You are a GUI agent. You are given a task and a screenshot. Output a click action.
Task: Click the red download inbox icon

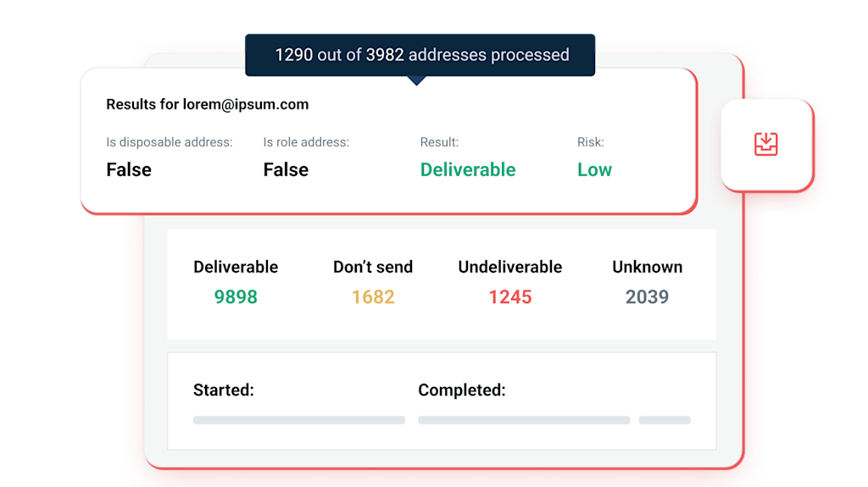coord(766,145)
